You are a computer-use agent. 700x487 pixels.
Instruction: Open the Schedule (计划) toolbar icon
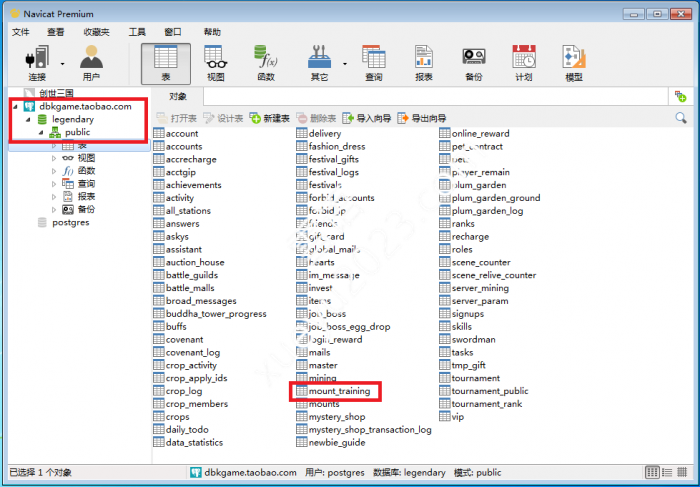[x=523, y=63]
